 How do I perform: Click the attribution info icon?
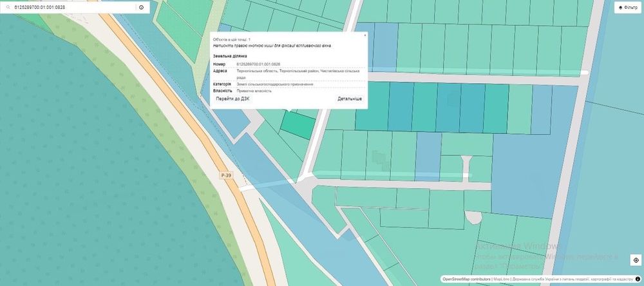[638, 279]
